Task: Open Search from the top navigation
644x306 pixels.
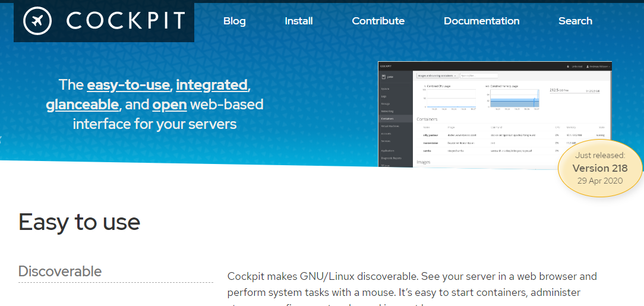Action: click(x=575, y=21)
